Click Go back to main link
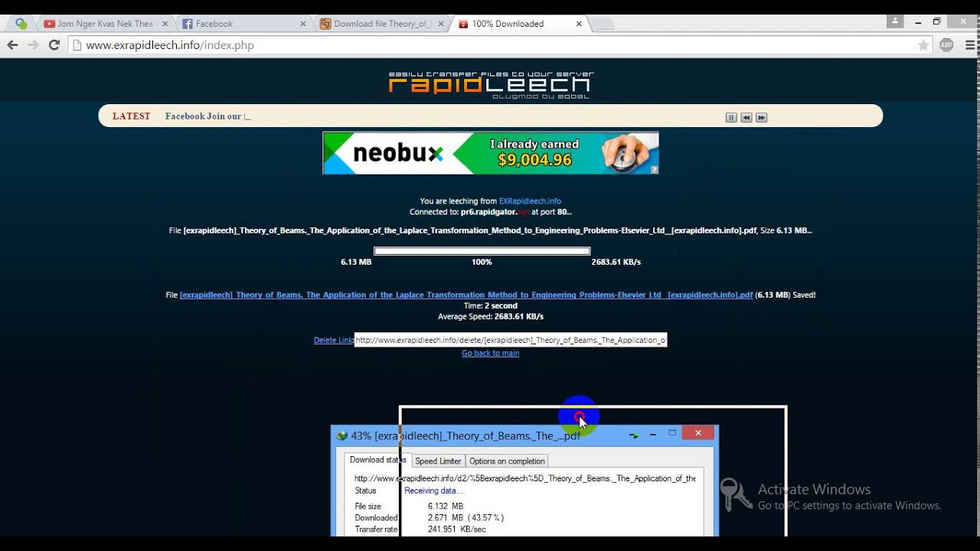980x551 pixels. click(x=491, y=353)
